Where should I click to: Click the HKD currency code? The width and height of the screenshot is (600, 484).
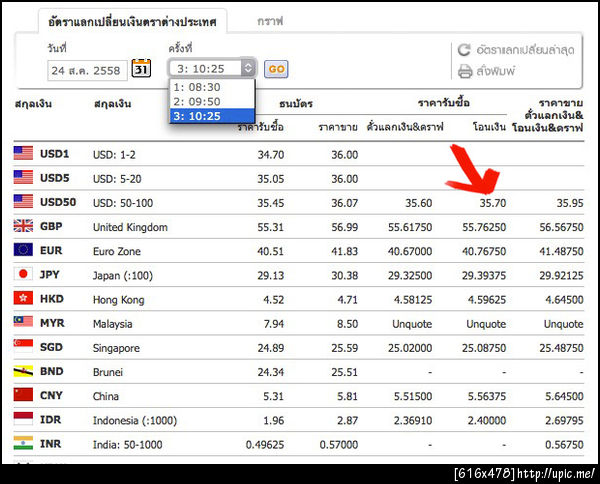52,298
